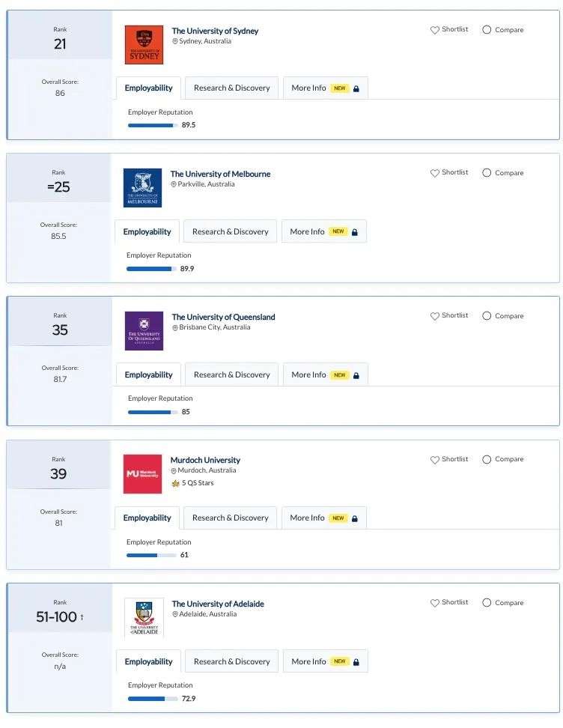Click the 51-100 rank box
This screenshot has width=563, height=728.
(x=60, y=608)
